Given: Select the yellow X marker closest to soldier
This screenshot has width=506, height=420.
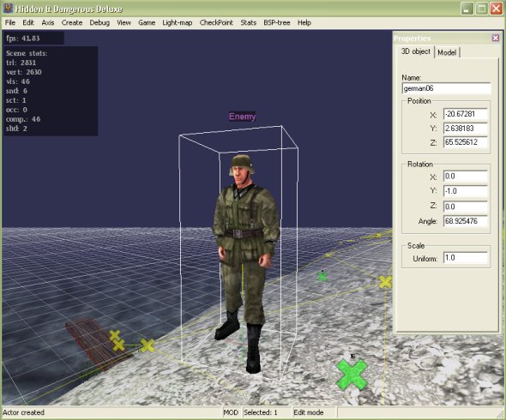Looking at the screenshot, I should (x=148, y=345).
